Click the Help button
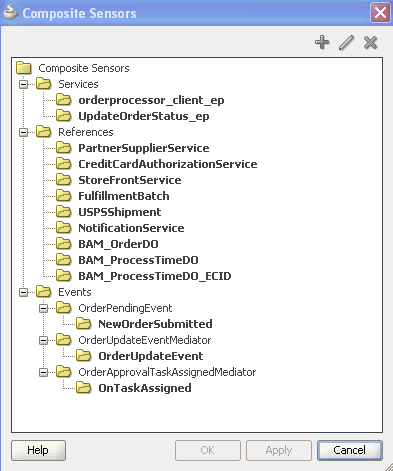Image resolution: width=393 pixels, height=471 pixels. 38,450
